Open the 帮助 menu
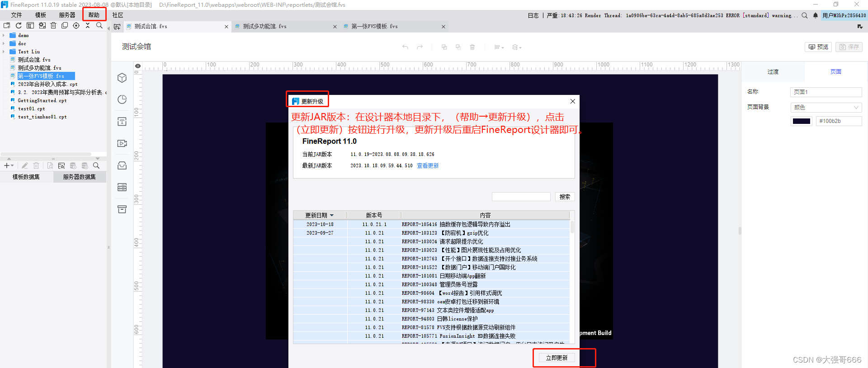 pyautogui.click(x=94, y=15)
